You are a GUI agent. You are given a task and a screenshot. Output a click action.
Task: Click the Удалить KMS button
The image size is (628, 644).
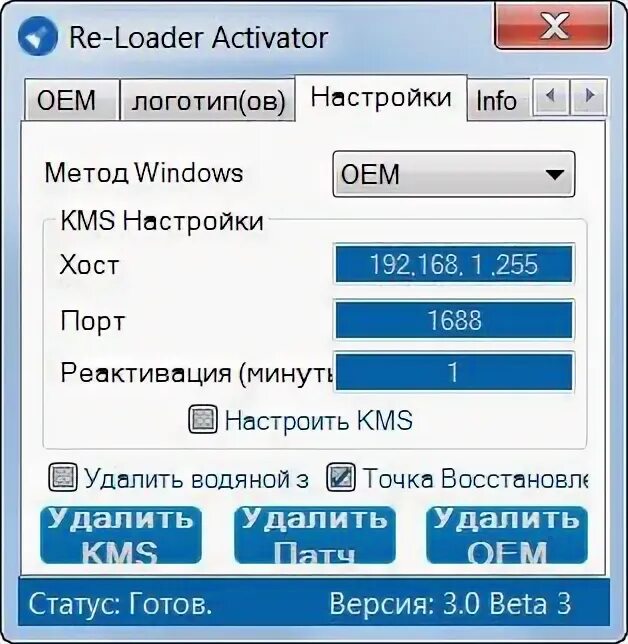(x=121, y=535)
